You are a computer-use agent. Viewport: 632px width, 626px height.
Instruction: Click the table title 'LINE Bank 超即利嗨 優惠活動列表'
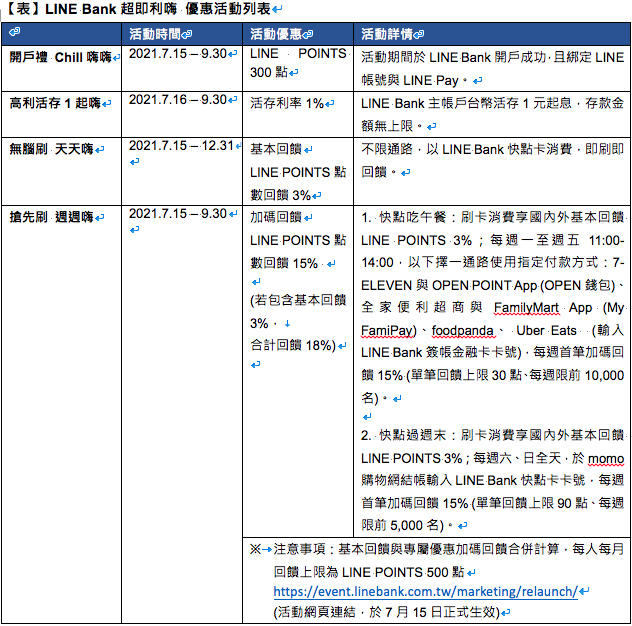coord(158,8)
